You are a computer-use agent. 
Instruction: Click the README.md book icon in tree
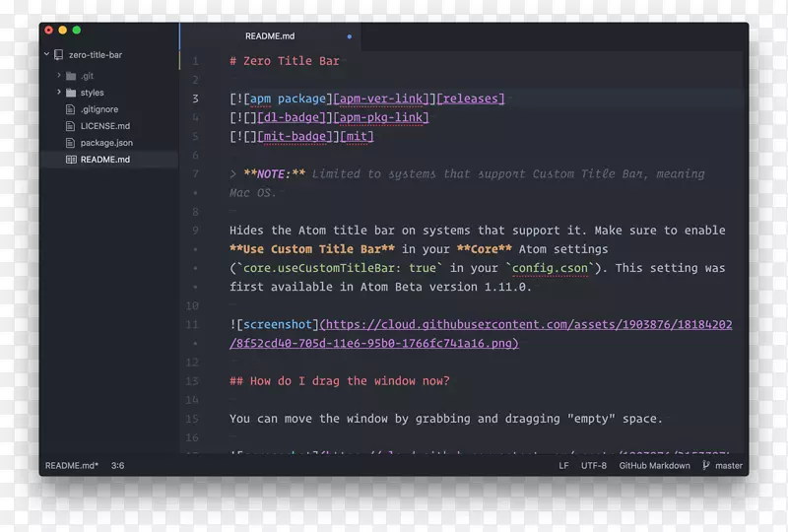pyautogui.click(x=71, y=160)
